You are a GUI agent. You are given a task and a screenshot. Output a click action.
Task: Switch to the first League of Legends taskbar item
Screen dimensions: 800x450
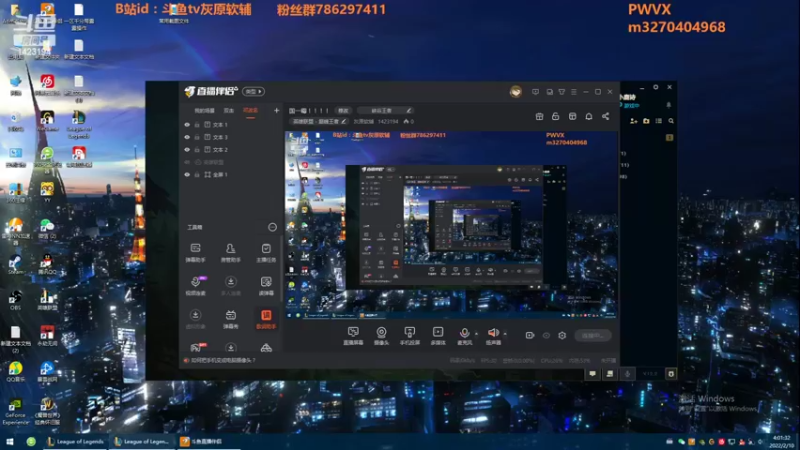click(76, 441)
